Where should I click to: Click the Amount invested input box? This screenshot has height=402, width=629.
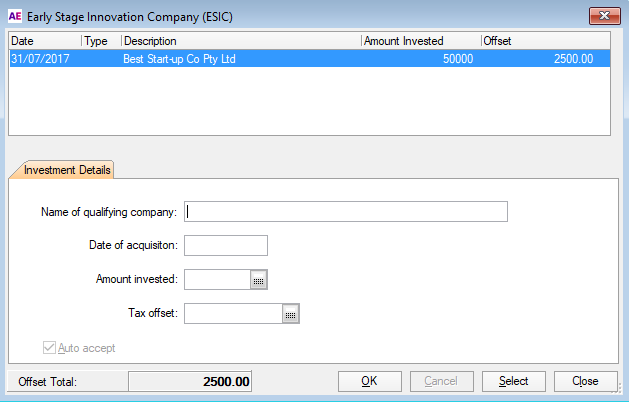tap(216, 280)
